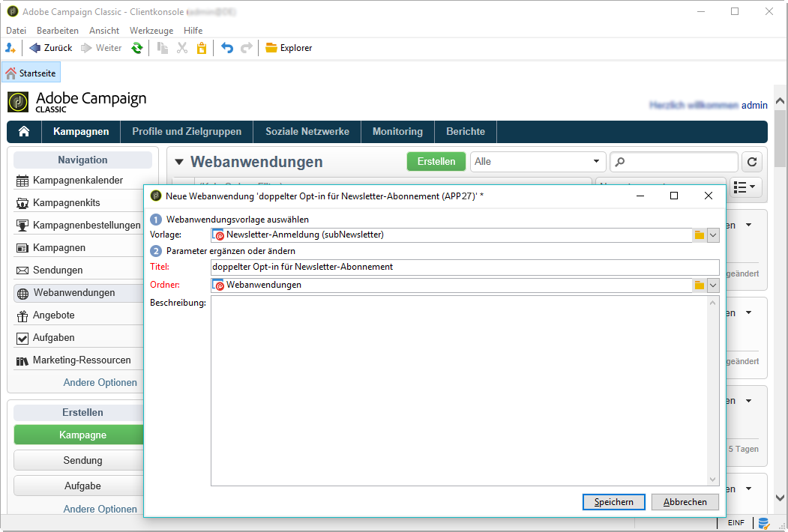Select Webanwendungen in the navigation
The height and width of the screenshot is (532, 788).
[x=78, y=293]
